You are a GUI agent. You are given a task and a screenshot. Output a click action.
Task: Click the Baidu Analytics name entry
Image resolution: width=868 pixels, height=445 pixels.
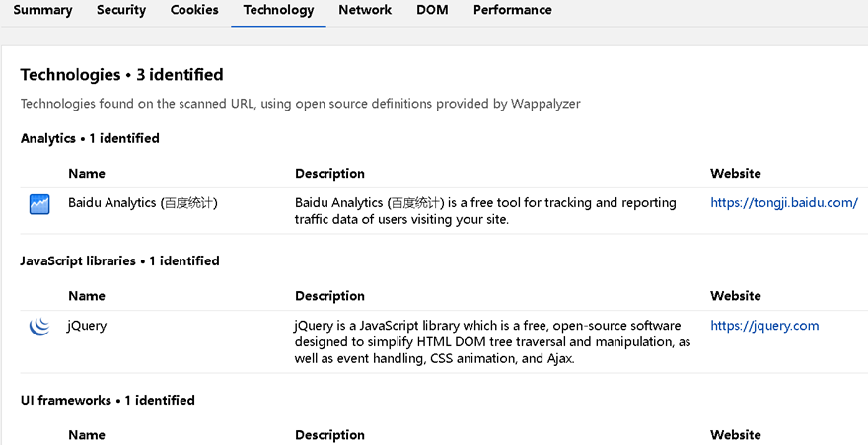pyautogui.click(x=143, y=203)
